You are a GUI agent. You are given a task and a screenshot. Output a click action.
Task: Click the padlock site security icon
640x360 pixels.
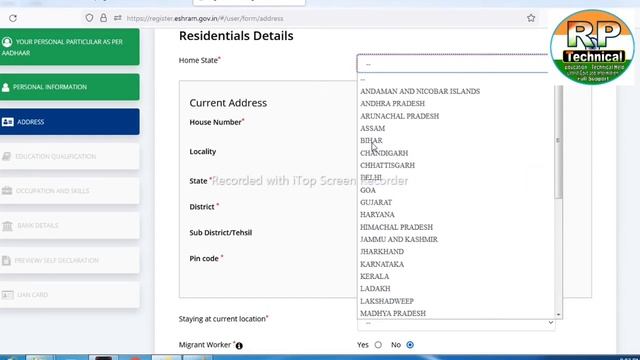tap(103, 18)
